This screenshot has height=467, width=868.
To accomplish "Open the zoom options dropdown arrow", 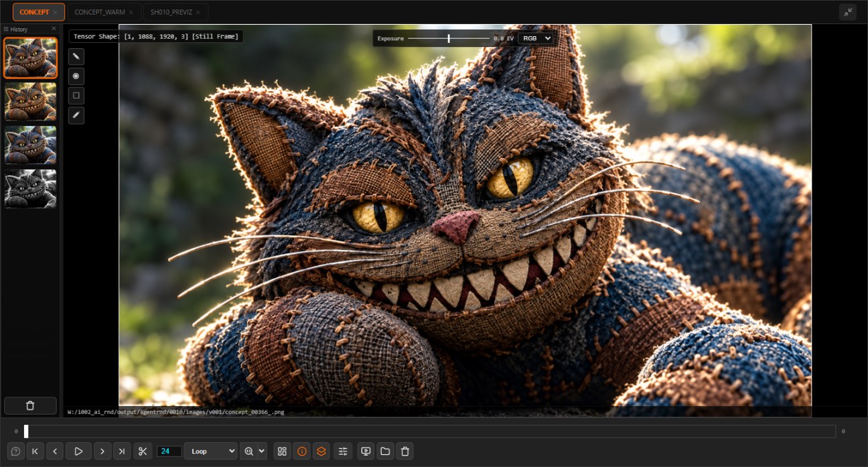I will coord(261,451).
